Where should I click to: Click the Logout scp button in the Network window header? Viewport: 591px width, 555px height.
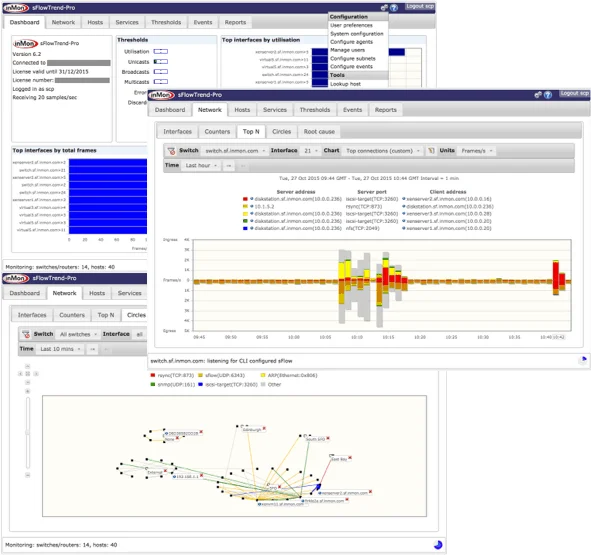click(574, 93)
